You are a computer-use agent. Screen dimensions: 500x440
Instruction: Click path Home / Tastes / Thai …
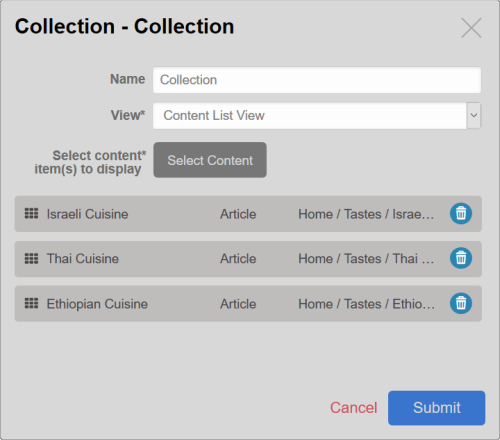(366, 259)
